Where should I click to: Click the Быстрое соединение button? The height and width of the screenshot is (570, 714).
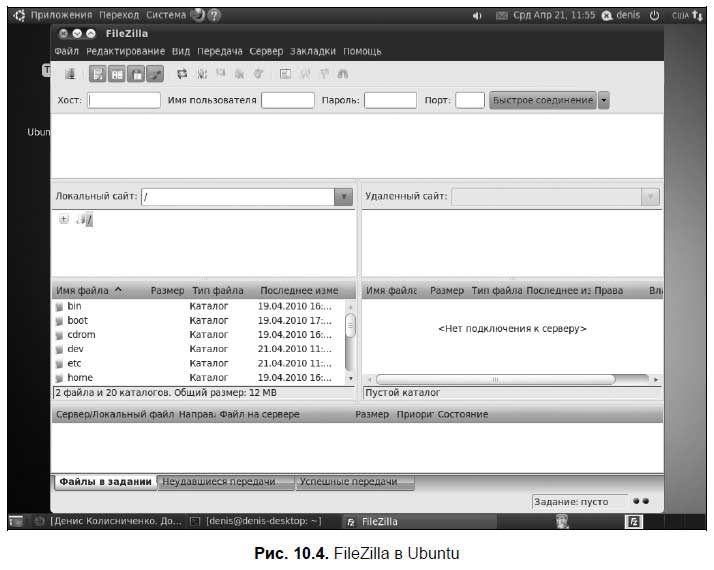coord(543,100)
